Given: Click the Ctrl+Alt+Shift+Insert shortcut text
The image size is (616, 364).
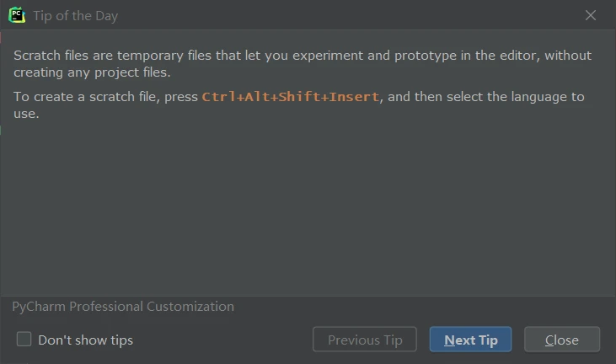Looking at the screenshot, I should tap(292, 97).
